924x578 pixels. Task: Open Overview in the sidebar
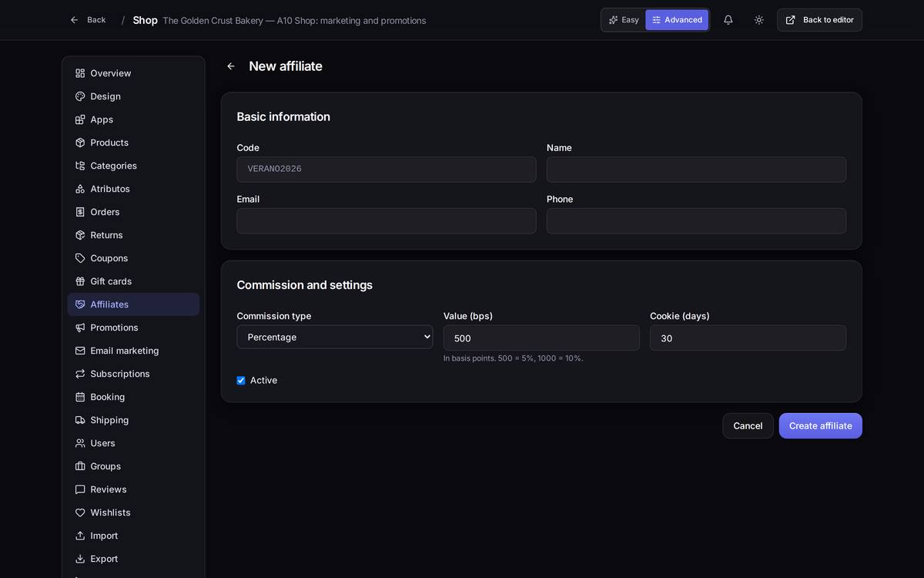133,73
